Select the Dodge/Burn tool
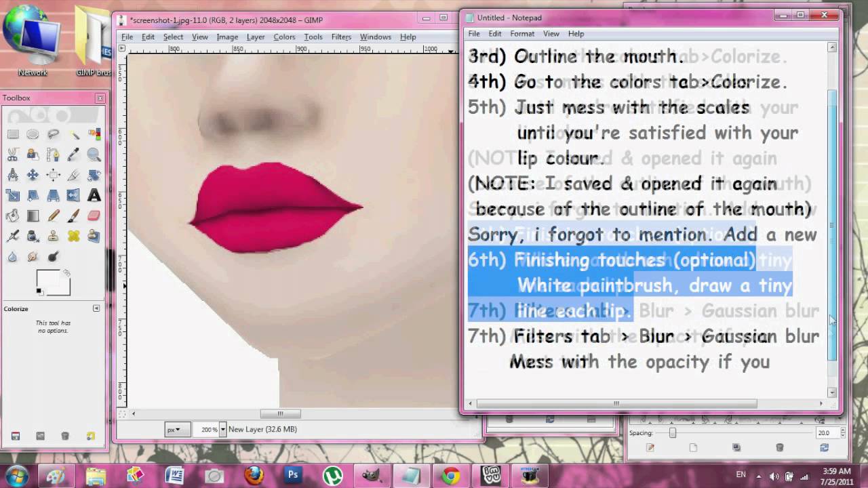Image resolution: width=868 pixels, height=488 pixels. click(x=54, y=256)
